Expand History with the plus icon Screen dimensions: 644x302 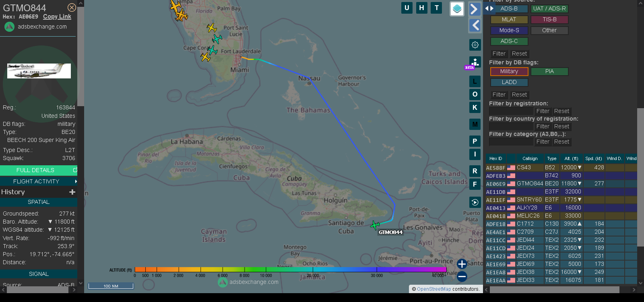[72, 192]
